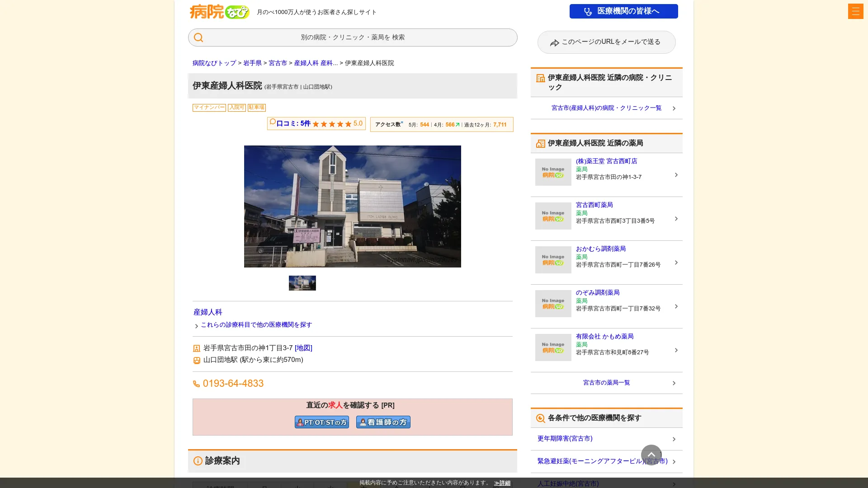
Task: Expand chevron on the 宮古市(産婦人科) clinics list row
Action: pos(674,108)
